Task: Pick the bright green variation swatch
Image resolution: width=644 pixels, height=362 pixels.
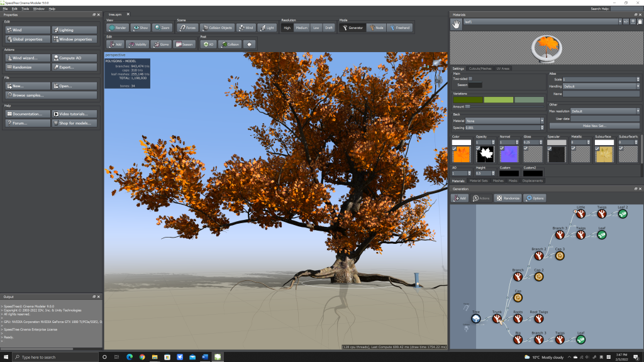Action: [x=498, y=99]
